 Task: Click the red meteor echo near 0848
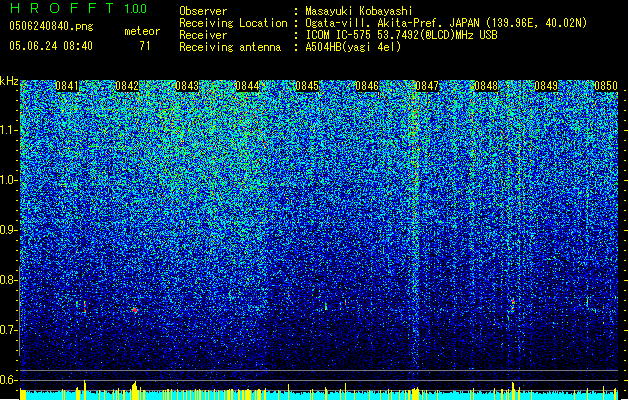tap(513, 303)
